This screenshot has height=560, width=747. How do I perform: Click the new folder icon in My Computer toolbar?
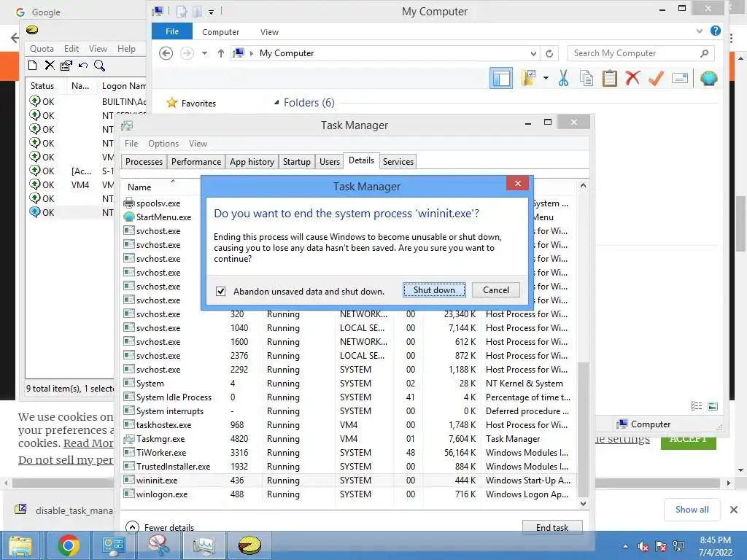click(x=528, y=77)
